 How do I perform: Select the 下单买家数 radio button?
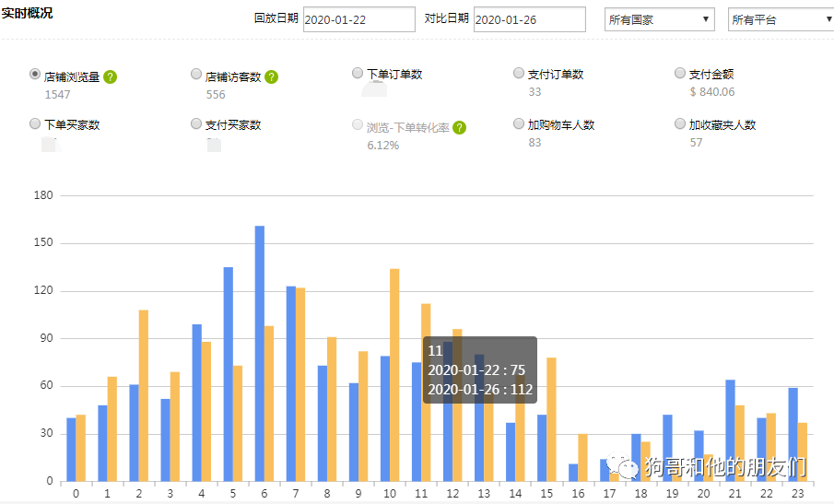click(35, 123)
